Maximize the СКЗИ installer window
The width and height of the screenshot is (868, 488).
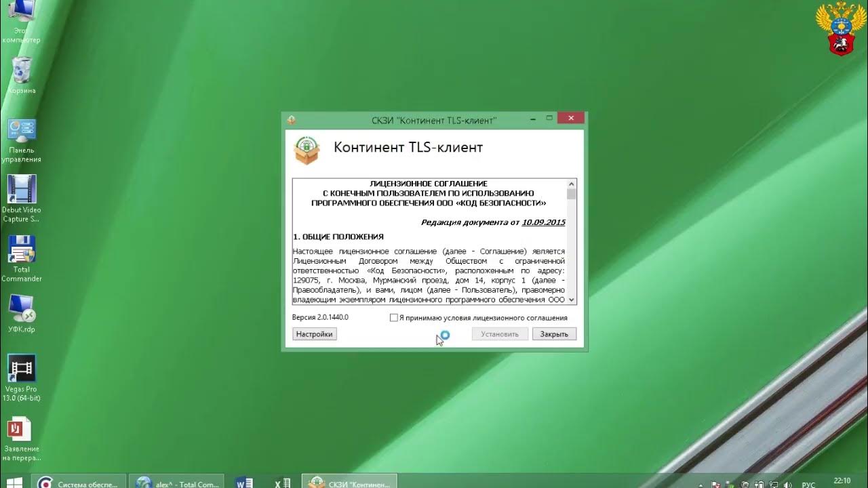pos(549,119)
